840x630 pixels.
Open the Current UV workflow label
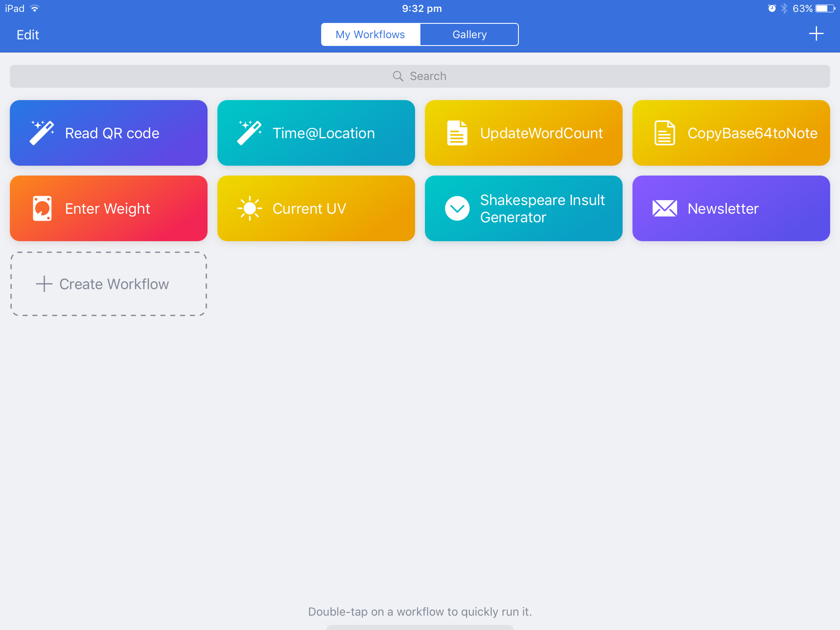pos(309,209)
